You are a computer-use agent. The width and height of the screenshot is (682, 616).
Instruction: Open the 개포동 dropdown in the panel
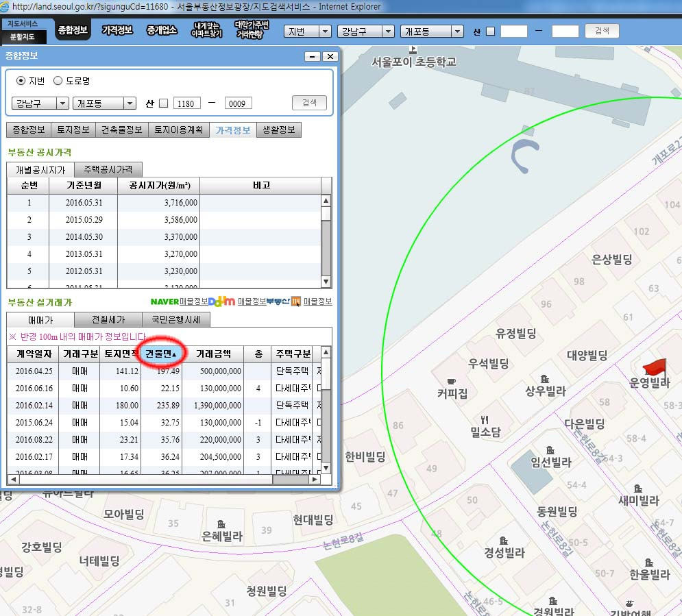pos(104,103)
